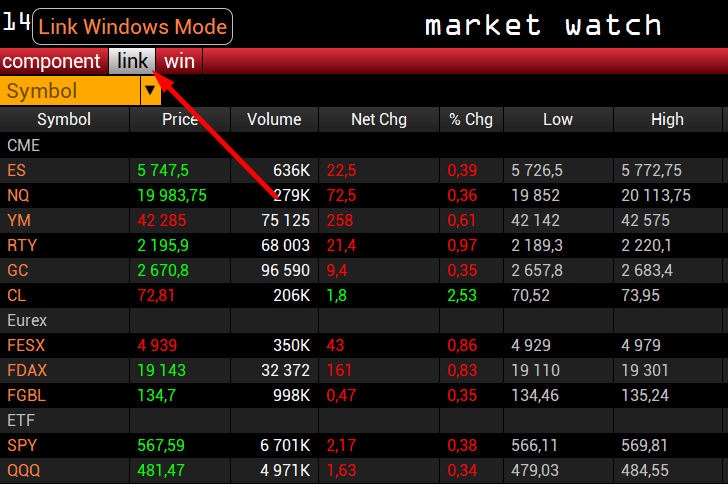The image size is (728, 484).
Task: Sort by Low column header
Action: tap(558, 120)
